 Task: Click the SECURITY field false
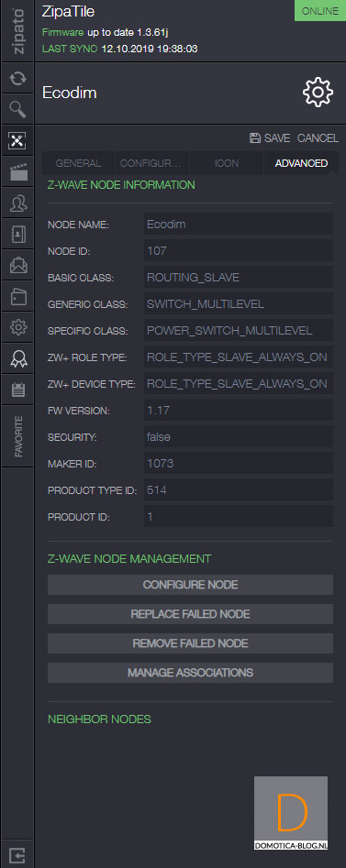point(239,437)
